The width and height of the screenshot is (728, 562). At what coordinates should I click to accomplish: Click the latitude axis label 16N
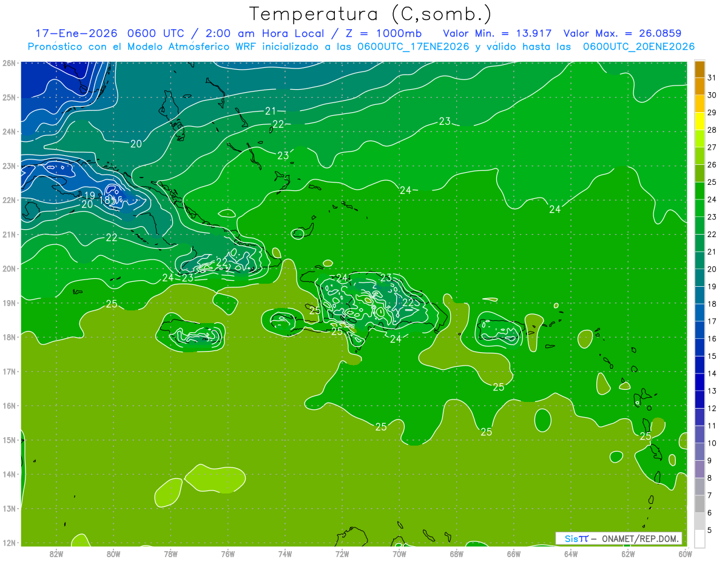coord(9,406)
